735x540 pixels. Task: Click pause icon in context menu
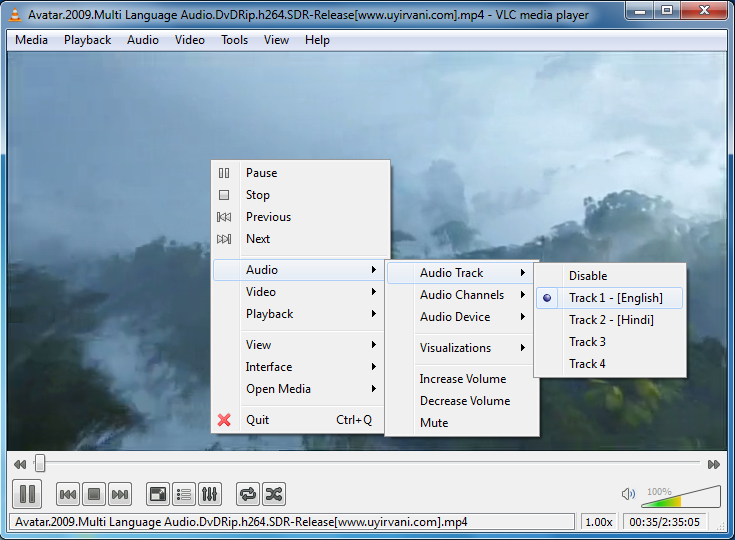tap(224, 173)
